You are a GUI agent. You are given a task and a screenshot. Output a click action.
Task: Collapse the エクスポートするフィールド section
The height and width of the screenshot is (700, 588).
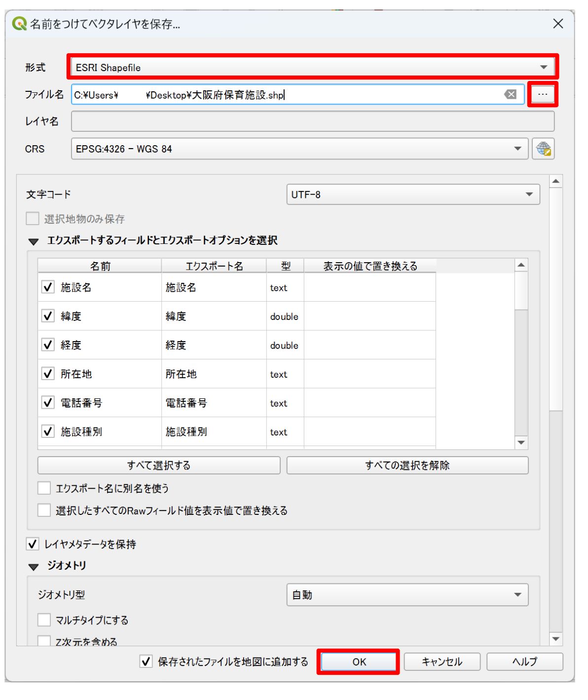(x=33, y=241)
